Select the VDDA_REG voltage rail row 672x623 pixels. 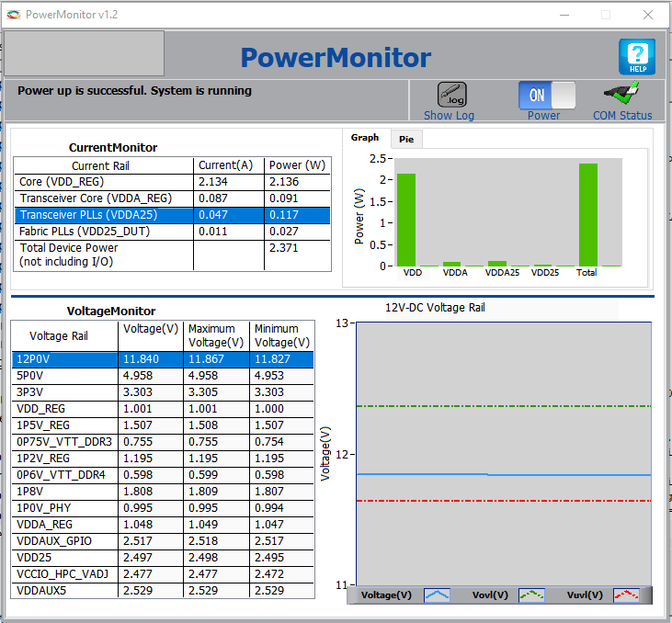[x=64, y=524]
